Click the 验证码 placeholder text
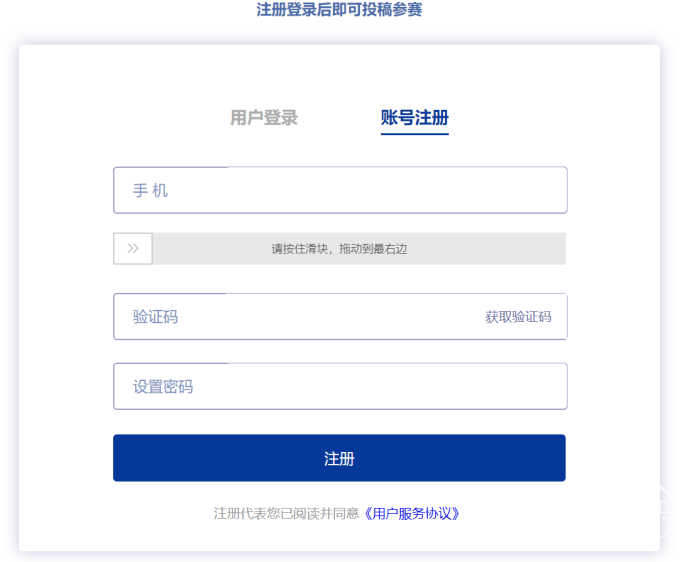 [x=155, y=317]
